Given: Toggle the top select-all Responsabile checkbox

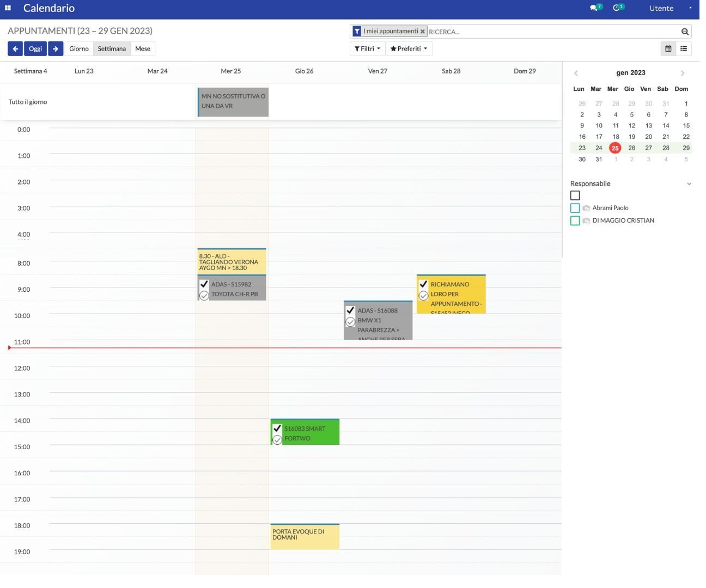Looking at the screenshot, I should pos(575,195).
